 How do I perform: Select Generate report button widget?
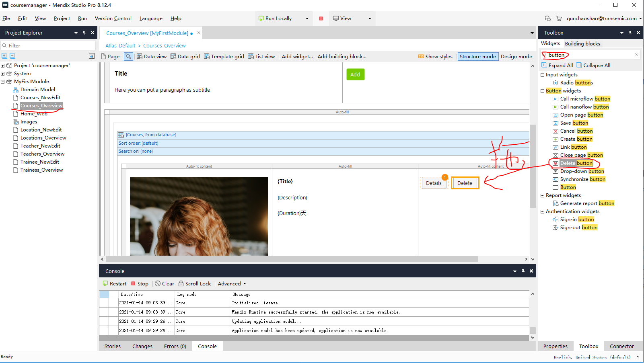click(584, 203)
